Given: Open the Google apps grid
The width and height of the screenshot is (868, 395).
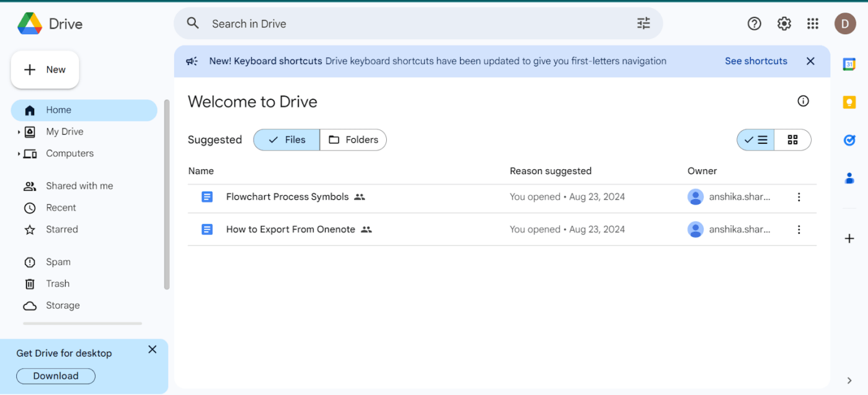Looking at the screenshot, I should tap(813, 24).
